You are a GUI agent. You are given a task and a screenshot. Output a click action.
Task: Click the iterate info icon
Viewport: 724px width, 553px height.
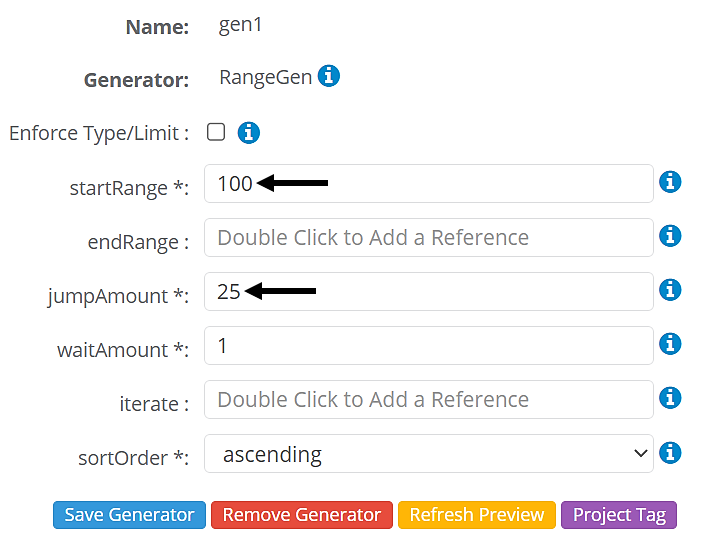pos(671,398)
